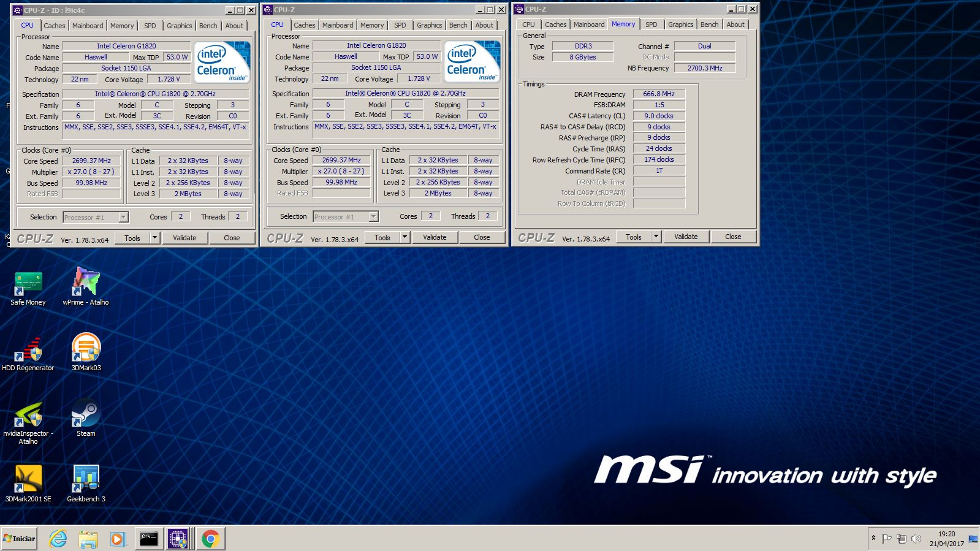This screenshot has width=980, height=551.
Task: Launch Steam from the desktop
Action: [86, 418]
